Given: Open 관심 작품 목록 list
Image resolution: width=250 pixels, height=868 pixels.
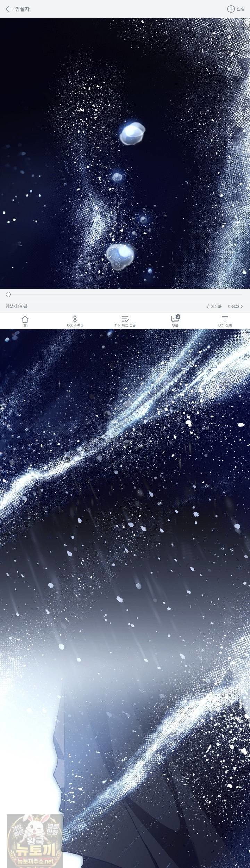Looking at the screenshot, I should tap(125, 321).
